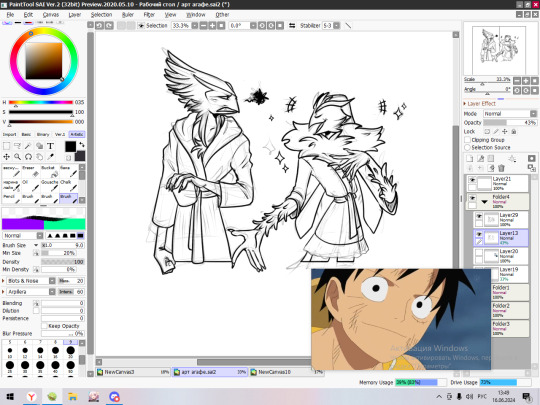Select the magic wand tool

28,146
